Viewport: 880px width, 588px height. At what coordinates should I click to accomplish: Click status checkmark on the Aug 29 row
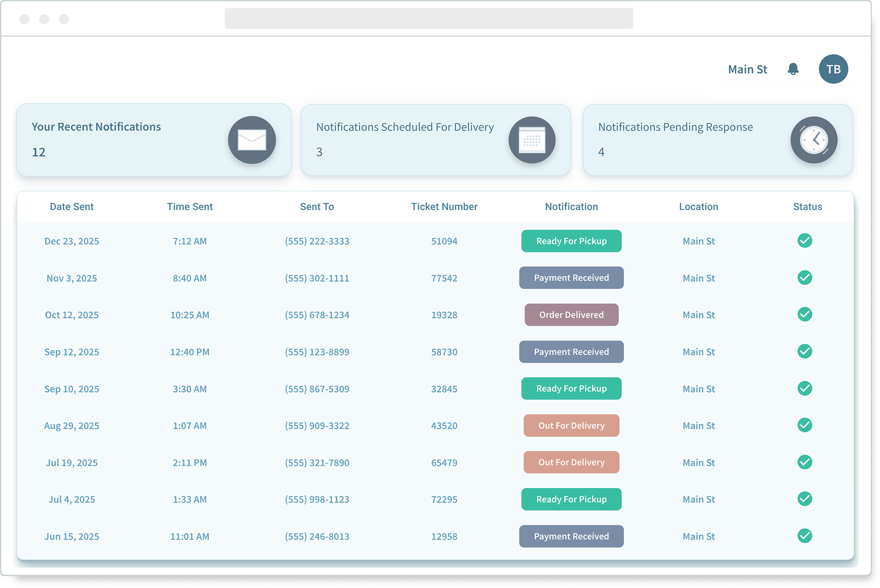[805, 425]
